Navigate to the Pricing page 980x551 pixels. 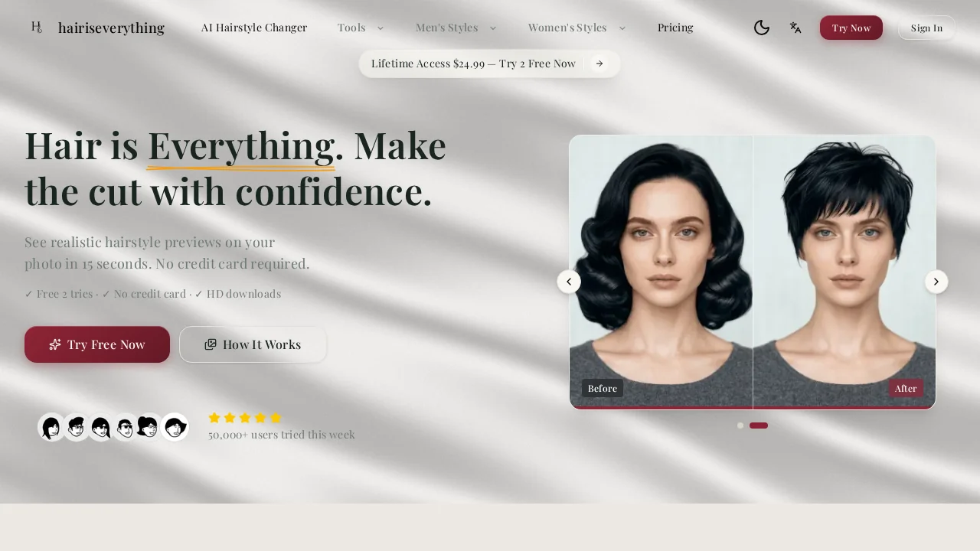(x=675, y=28)
